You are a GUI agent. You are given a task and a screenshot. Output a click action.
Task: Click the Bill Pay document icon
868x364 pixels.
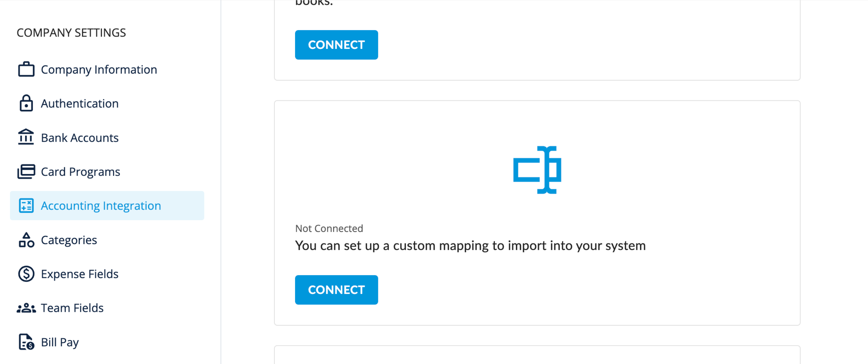tap(26, 342)
